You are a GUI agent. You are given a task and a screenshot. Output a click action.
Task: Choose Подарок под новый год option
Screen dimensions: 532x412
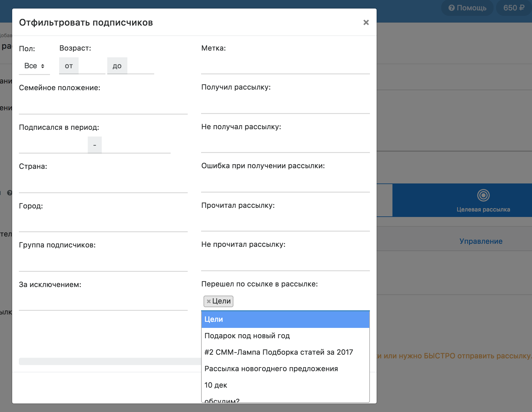286,336
